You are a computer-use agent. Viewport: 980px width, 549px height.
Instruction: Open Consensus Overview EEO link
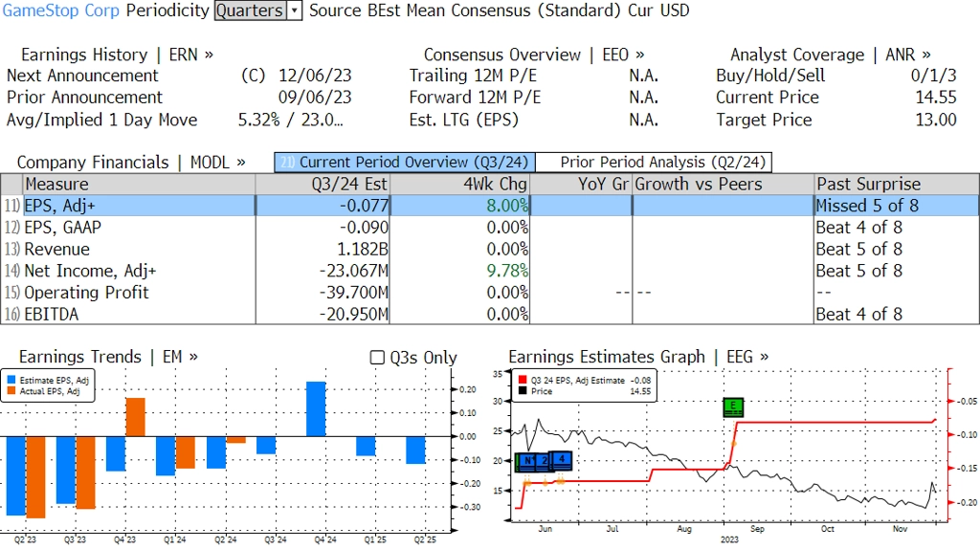coord(534,55)
